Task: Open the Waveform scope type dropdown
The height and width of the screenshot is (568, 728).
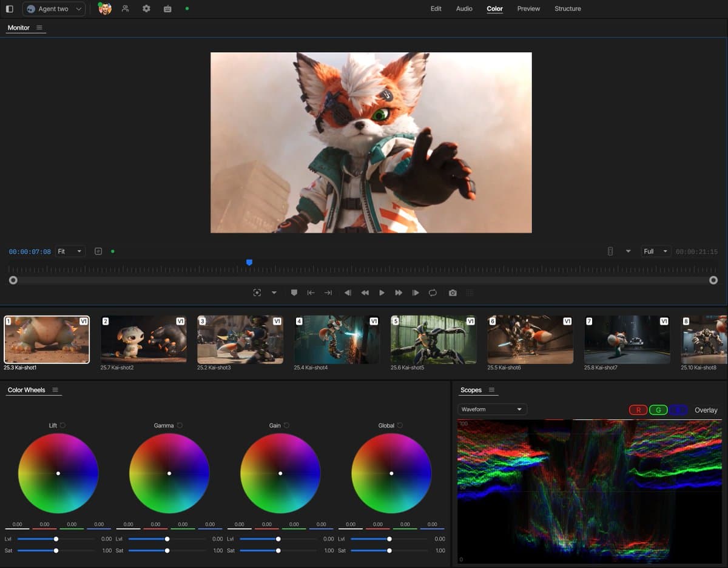Action: [492, 410]
